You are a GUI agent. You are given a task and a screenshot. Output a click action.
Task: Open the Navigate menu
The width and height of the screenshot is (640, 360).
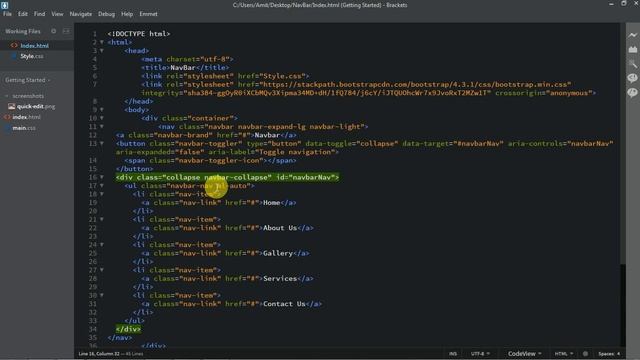81,14
